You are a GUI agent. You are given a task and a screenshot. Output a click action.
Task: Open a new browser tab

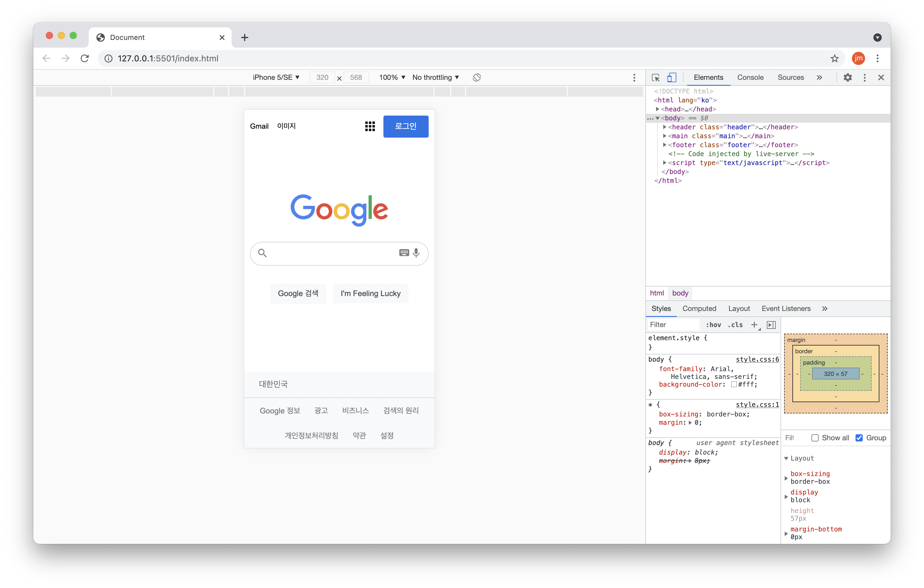[x=245, y=38]
